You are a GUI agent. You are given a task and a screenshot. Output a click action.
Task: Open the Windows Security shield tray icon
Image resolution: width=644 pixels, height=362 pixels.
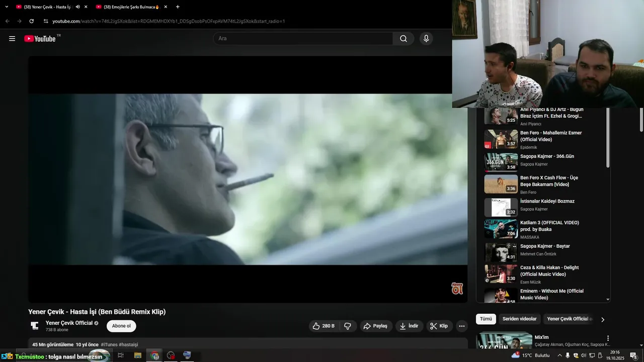click(x=576, y=355)
